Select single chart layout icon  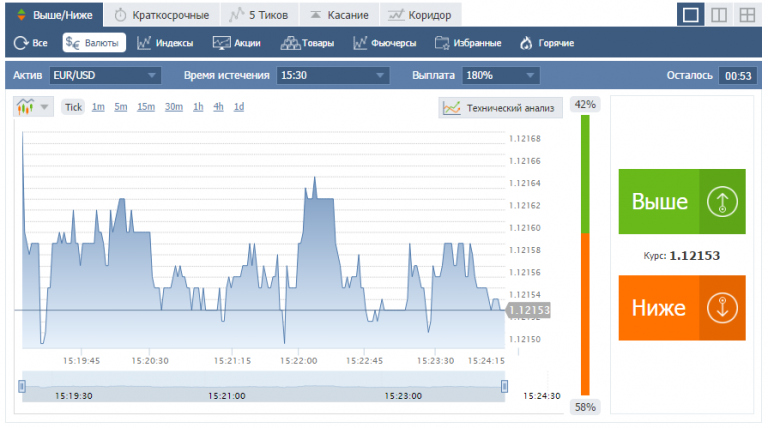[x=691, y=15]
